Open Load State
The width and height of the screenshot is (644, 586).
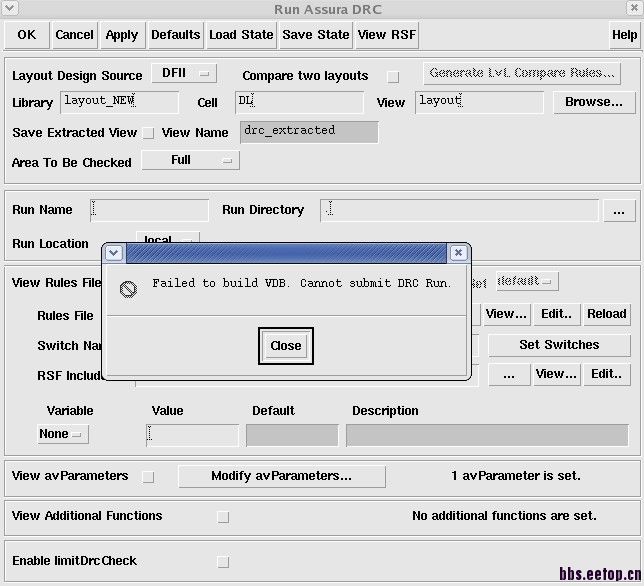pyautogui.click(x=241, y=35)
